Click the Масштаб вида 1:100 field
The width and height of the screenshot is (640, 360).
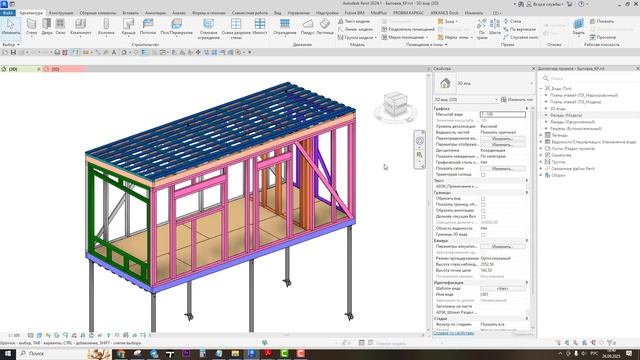click(502, 114)
